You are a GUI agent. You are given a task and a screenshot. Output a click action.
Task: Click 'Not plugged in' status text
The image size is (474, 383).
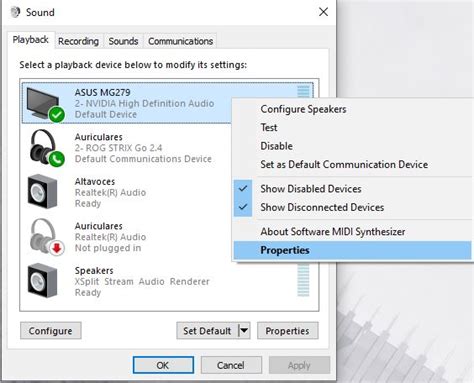108,248
